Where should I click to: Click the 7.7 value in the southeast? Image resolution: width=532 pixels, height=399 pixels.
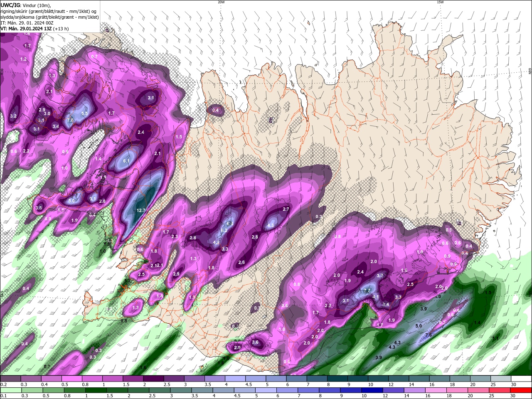pos(367,291)
